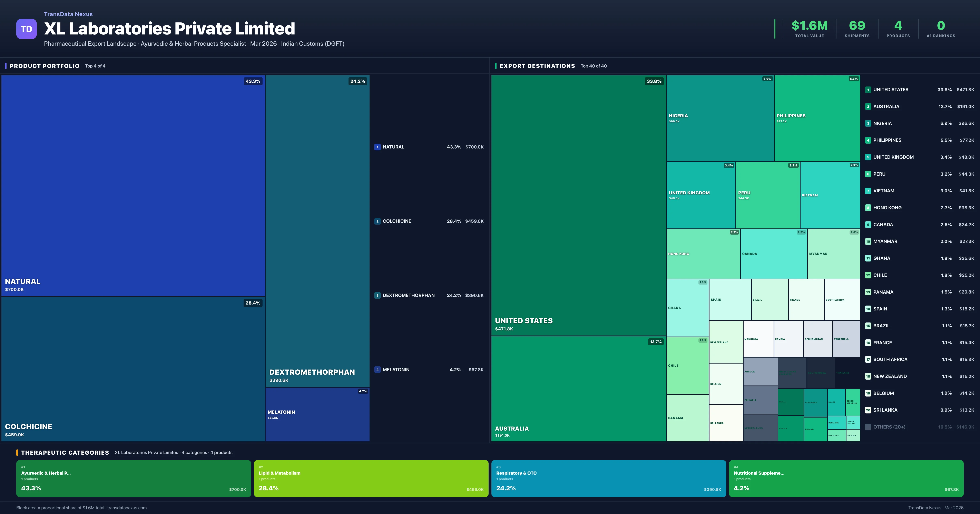Switch to the EXPORT DESTINATIONS section header
The height and width of the screenshot is (514, 980).
coord(538,66)
